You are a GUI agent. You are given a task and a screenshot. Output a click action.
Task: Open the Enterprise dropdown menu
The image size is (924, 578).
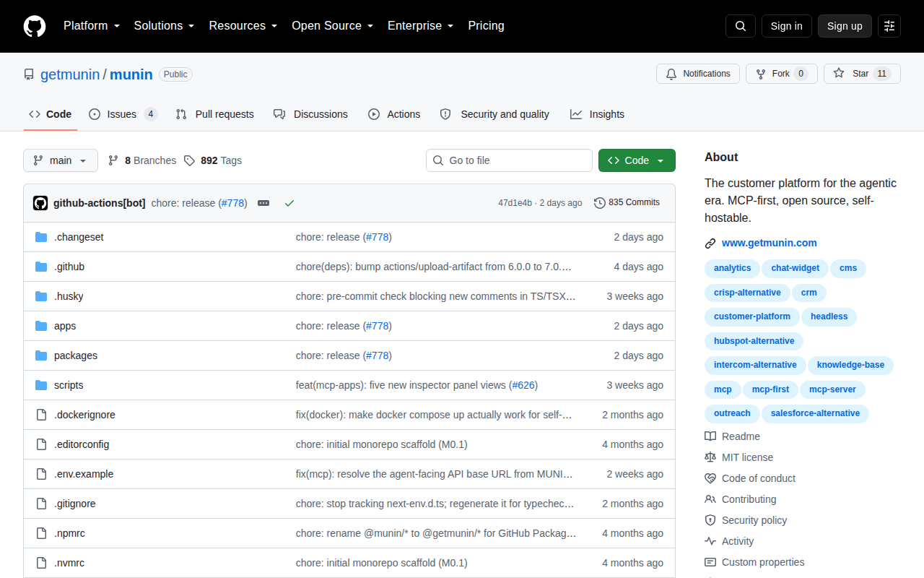click(x=421, y=26)
